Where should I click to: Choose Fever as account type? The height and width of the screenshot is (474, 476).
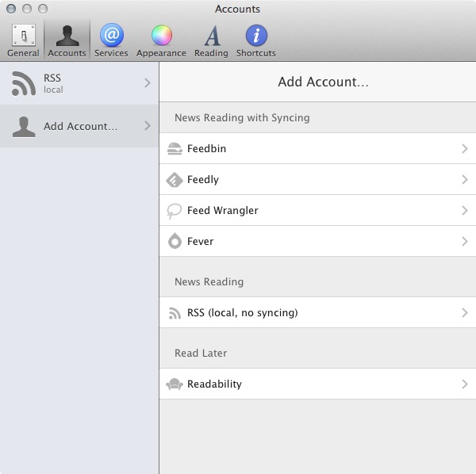click(x=317, y=242)
